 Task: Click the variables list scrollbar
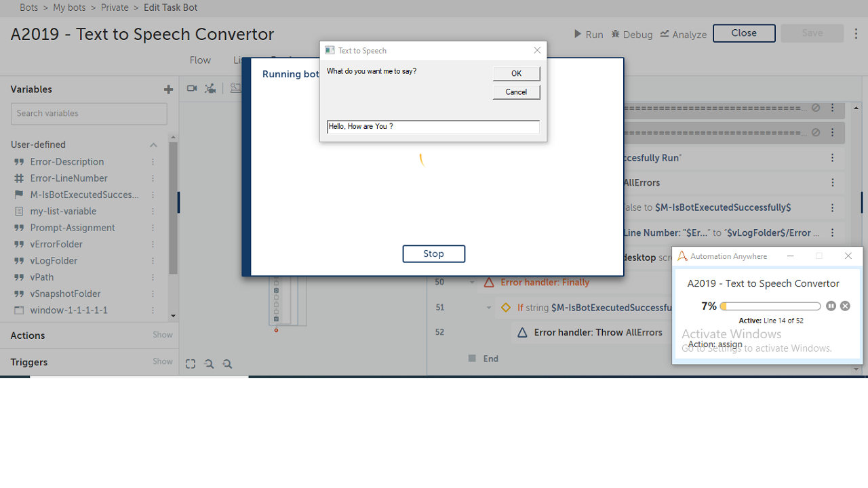174,208
